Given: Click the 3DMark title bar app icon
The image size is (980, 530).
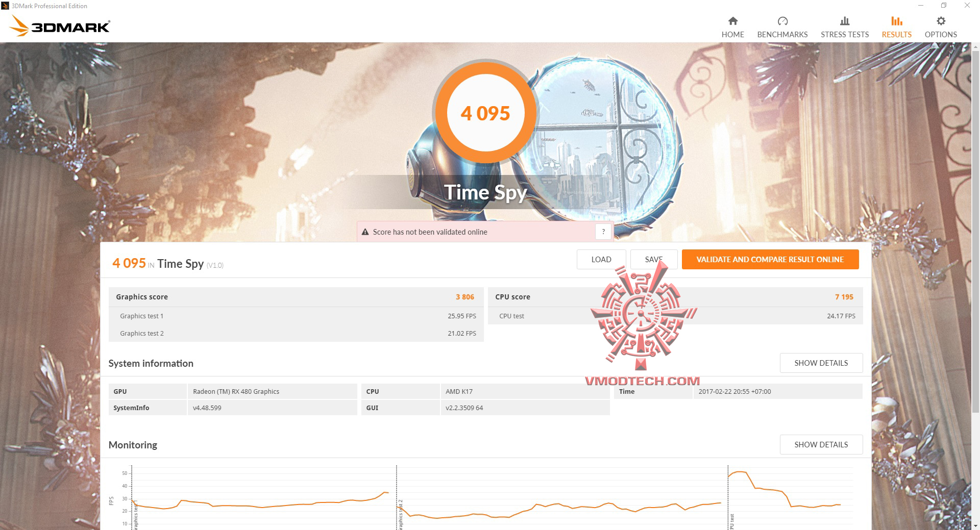Looking at the screenshot, I should click(5, 6).
